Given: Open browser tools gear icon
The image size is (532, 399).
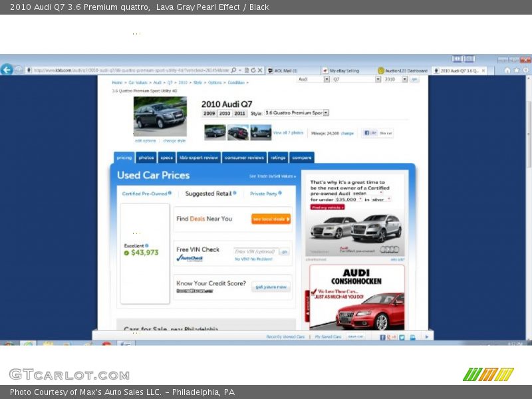Looking at the screenshot, I should click(525, 70).
